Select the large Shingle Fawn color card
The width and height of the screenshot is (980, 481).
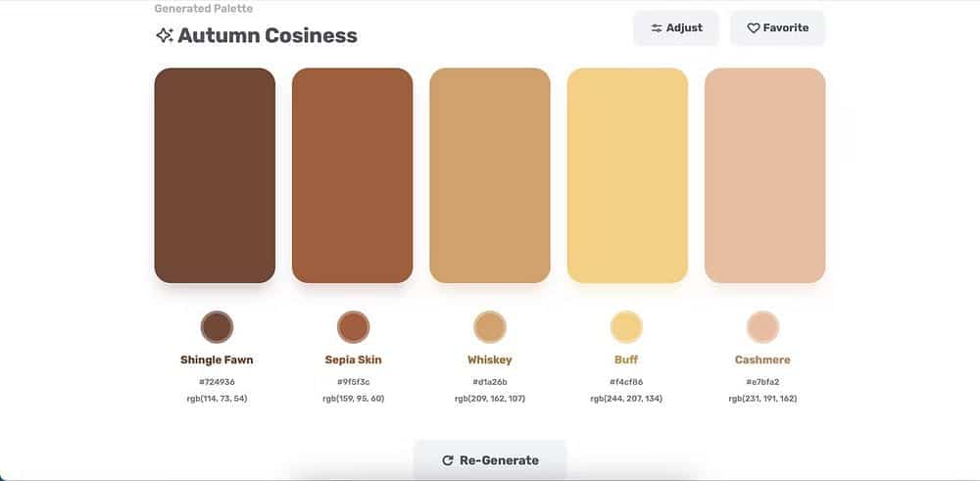(215, 175)
